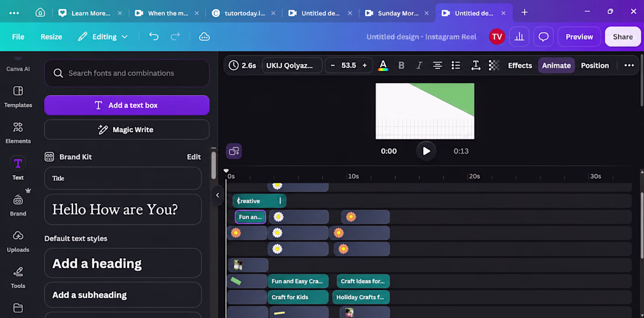Viewport: 644px width, 318px height.
Task: Expand the Editing mode dropdown
Action: coord(103,36)
